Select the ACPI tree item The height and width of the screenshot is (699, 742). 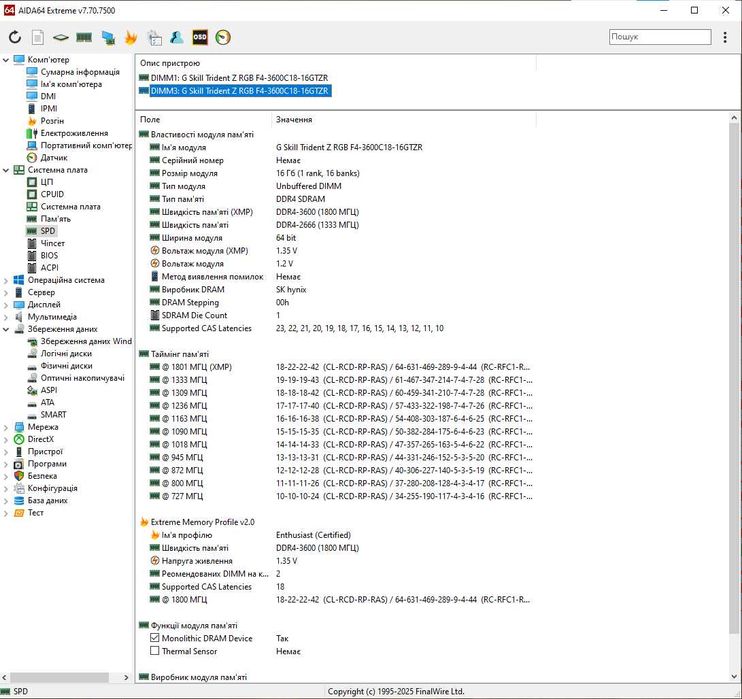49,268
